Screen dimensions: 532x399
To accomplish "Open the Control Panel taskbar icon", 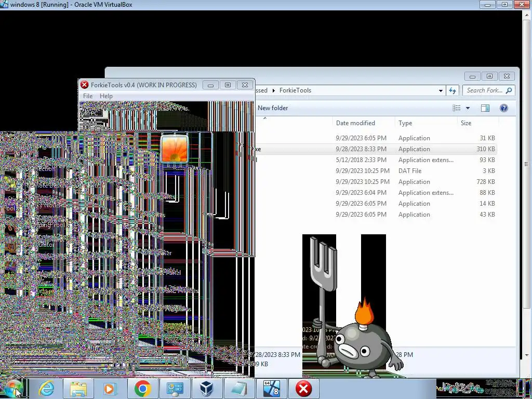I will pos(175,389).
